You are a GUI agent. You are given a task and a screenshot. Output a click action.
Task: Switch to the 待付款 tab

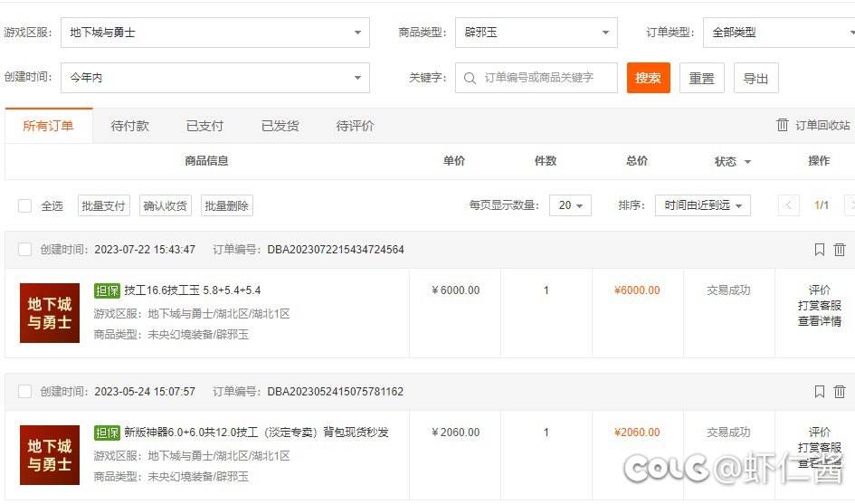[129, 126]
